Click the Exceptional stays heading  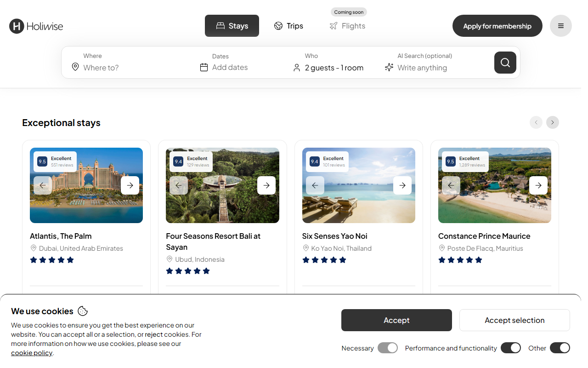tap(61, 123)
